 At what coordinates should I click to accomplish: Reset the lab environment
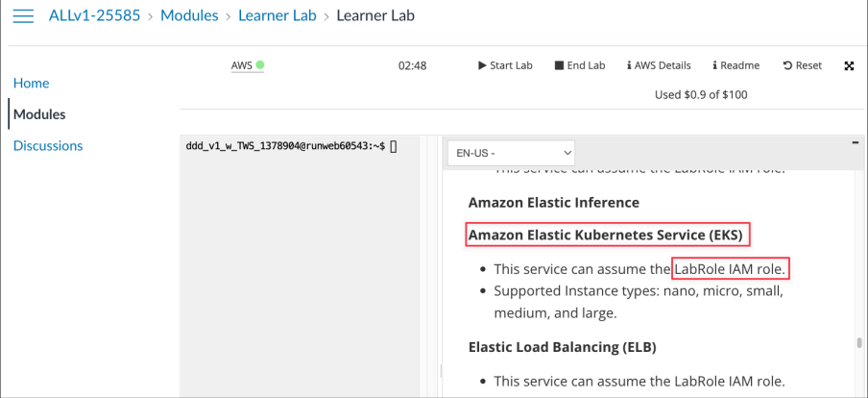[802, 65]
